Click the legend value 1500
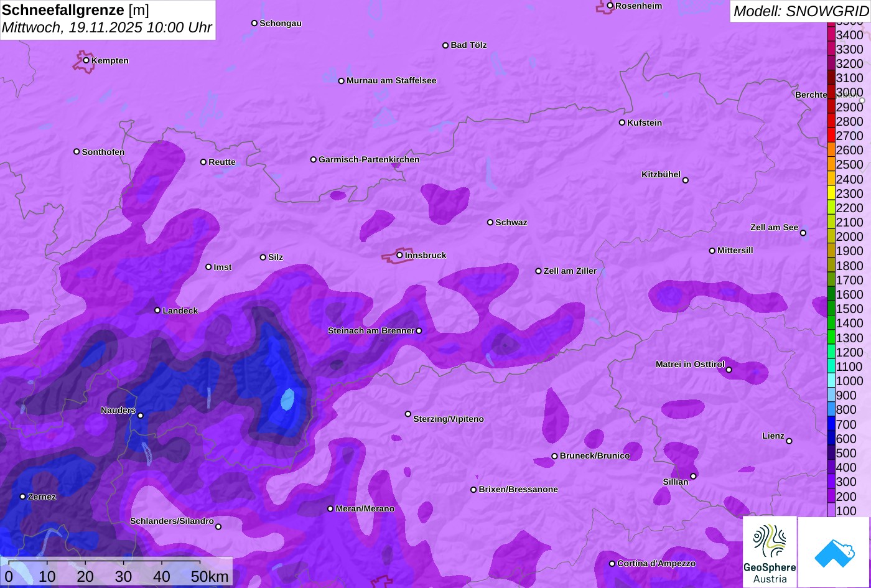The width and height of the screenshot is (871, 588). (x=850, y=309)
